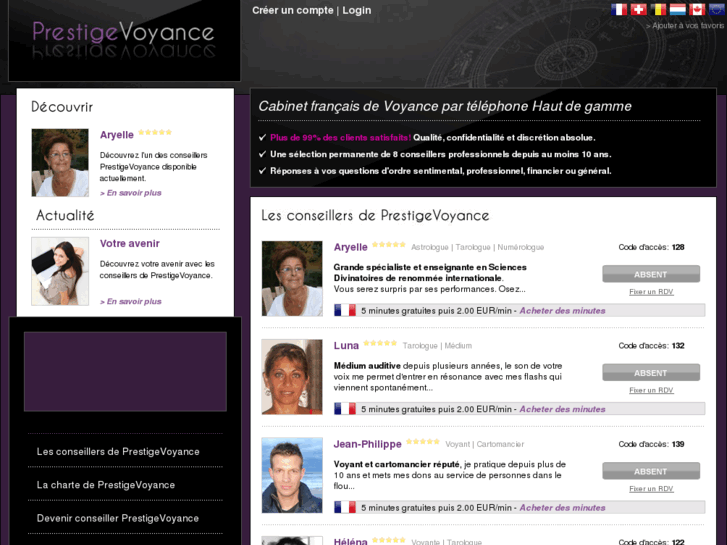This screenshot has height=545, width=727.
Task: Click the purple banner box in sidebar
Action: [x=125, y=371]
